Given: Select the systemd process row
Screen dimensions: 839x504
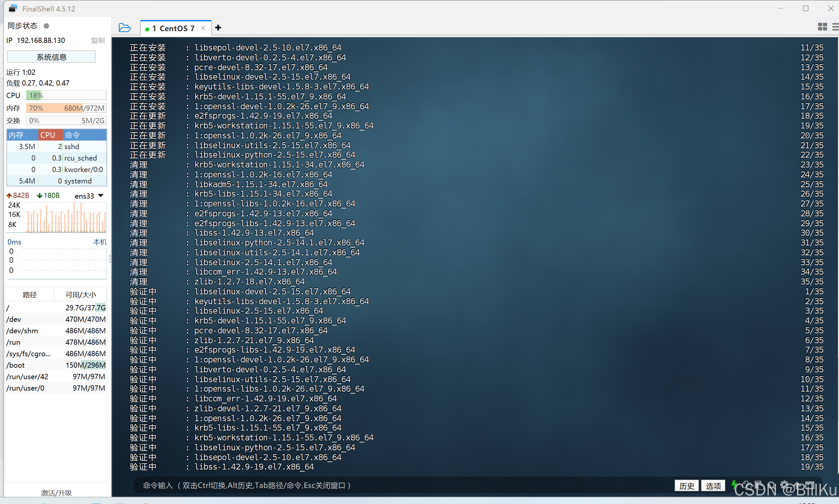Looking at the screenshot, I should (57, 181).
